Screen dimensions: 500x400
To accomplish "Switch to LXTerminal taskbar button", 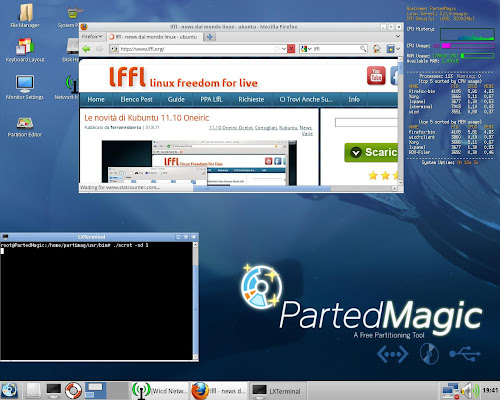I will click(x=278, y=391).
